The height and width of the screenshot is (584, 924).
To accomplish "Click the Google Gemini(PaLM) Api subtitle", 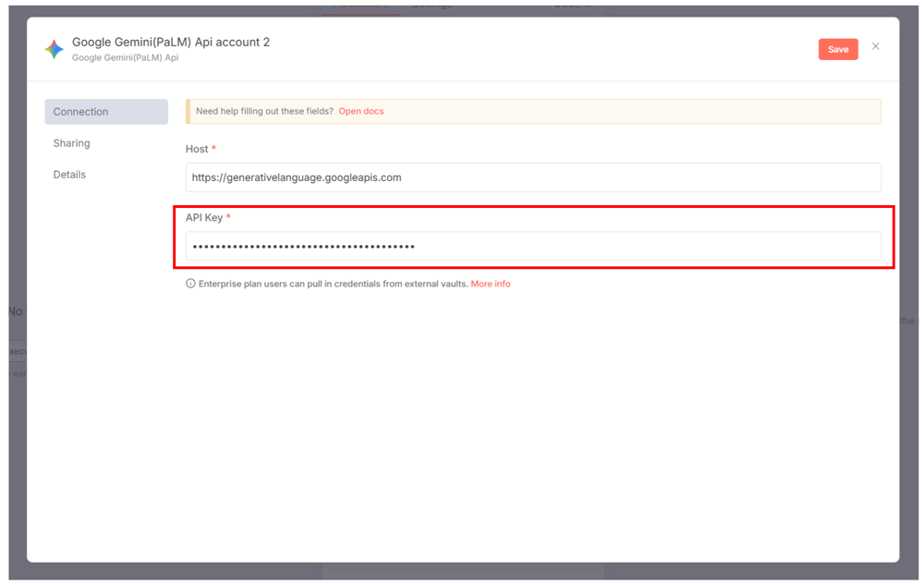I will click(x=125, y=58).
